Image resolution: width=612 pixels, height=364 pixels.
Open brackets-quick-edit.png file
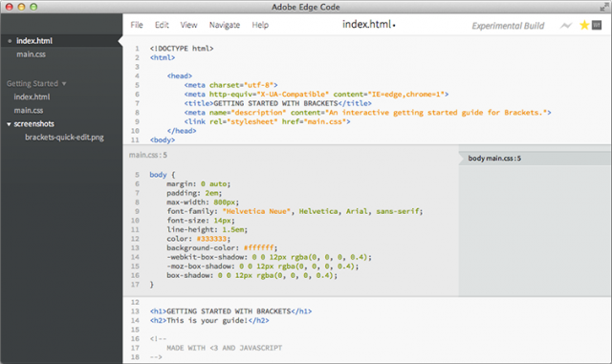tap(64, 138)
